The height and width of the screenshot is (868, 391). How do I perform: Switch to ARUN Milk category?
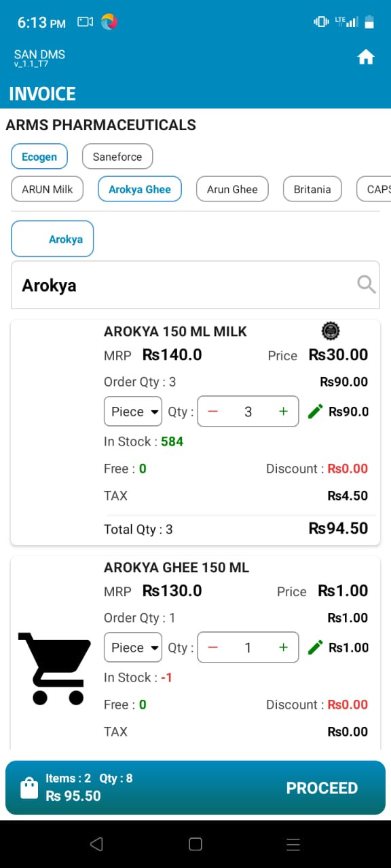[x=48, y=189]
